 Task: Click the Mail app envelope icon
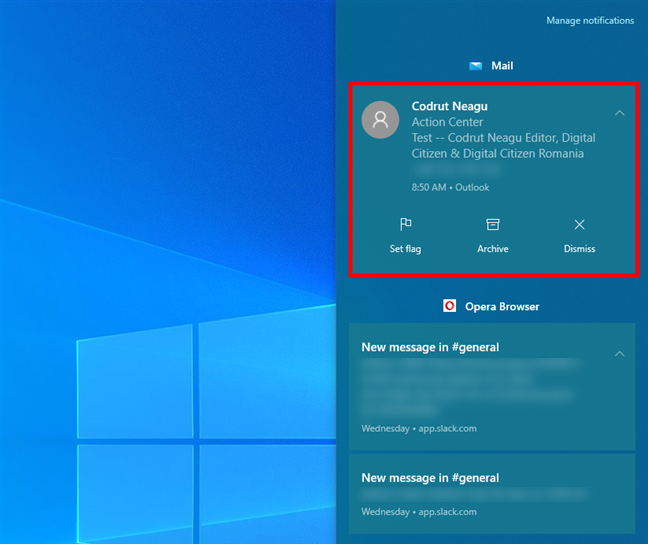pyautogui.click(x=475, y=66)
